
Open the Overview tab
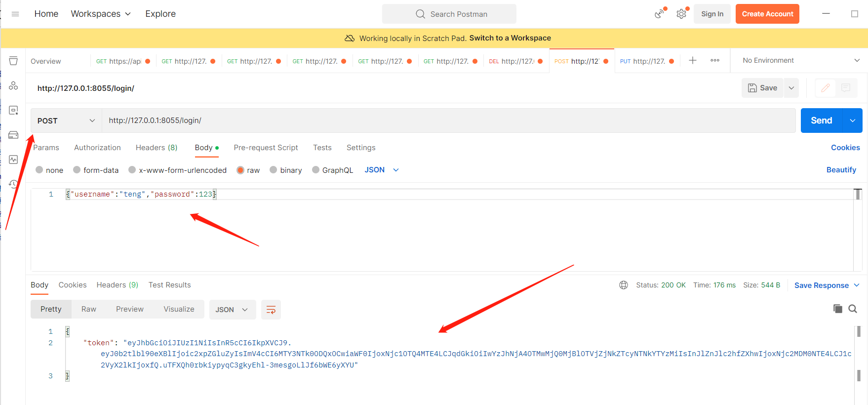[46, 61]
